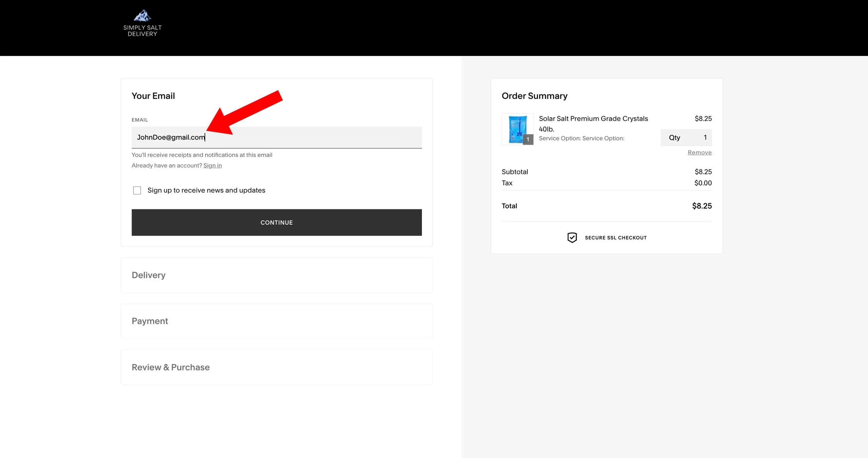Viewport: 868px width, 458px height.
Task: Click the quantity badge on the product image
Action: [528, 140]
